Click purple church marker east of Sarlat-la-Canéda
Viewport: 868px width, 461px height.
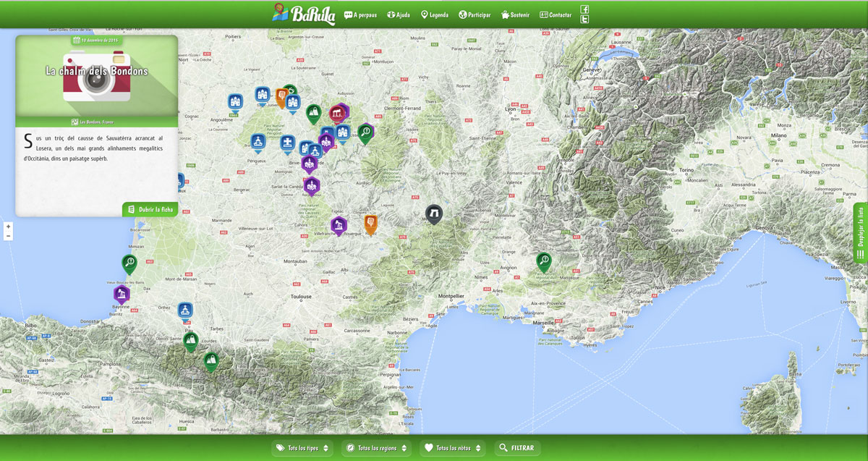tap(312, 186)
